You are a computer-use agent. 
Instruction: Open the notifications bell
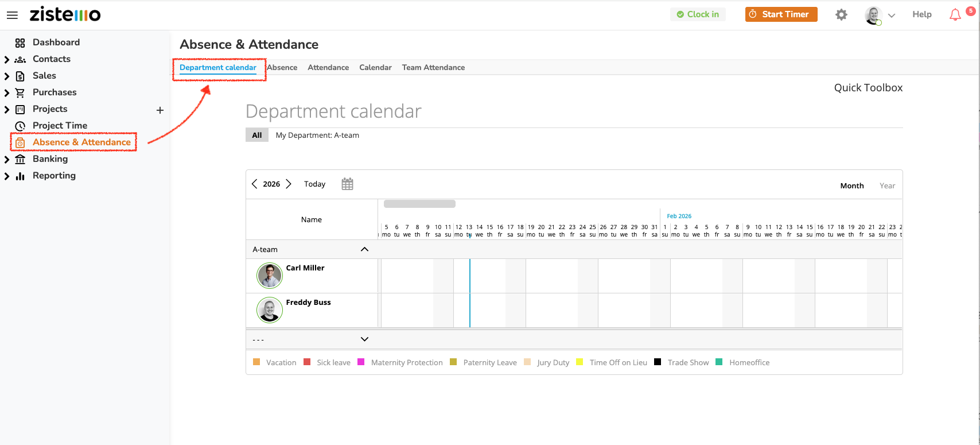click(x=955, y=15)
